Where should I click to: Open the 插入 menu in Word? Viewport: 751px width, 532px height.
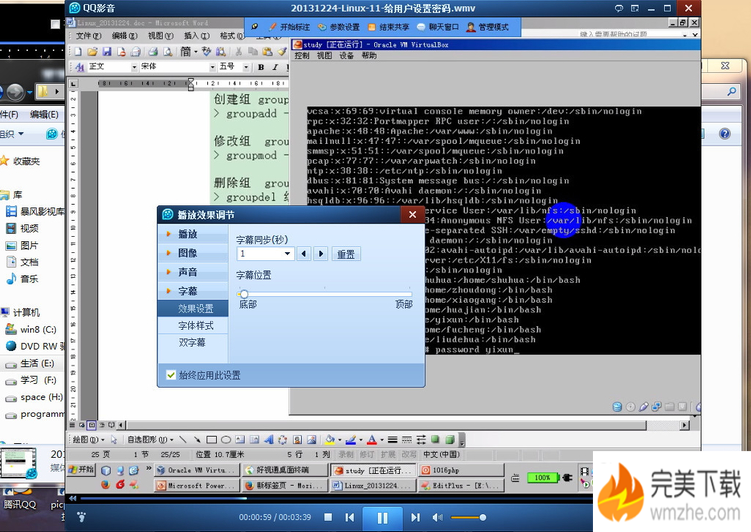(197, 36)
